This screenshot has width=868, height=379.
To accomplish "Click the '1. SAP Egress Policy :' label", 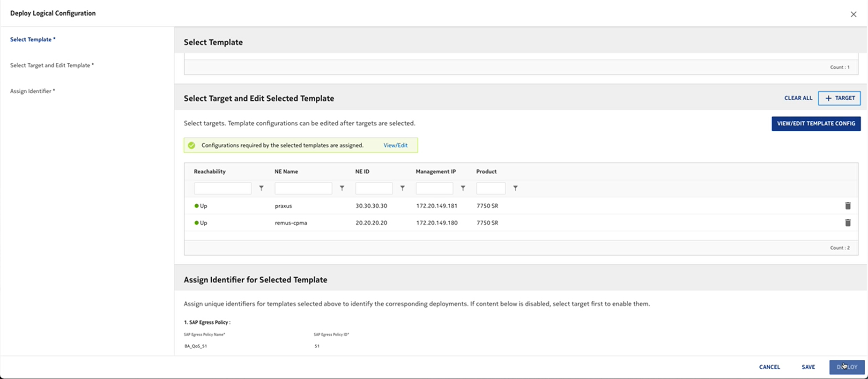I will pyautogui.click(x=207, y=322).
